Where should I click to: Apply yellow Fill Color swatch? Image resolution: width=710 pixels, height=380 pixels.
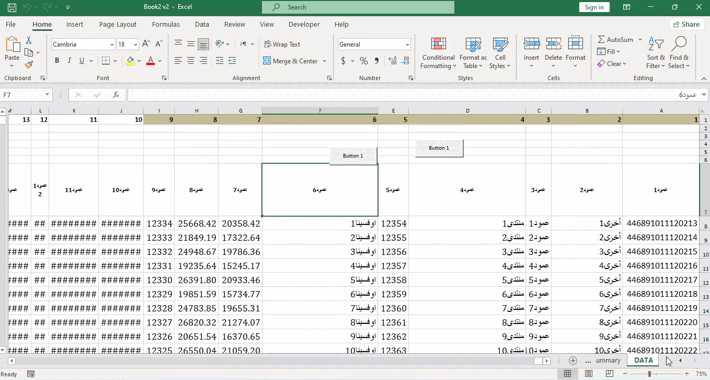130,61
